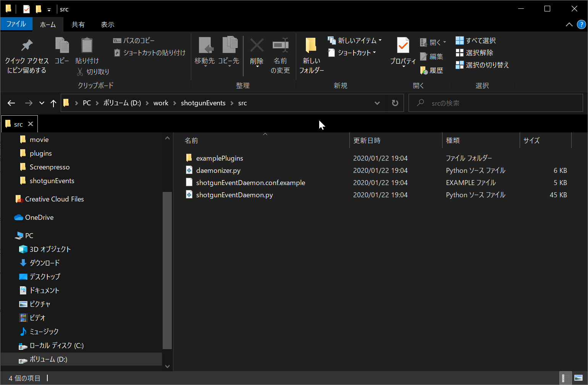Open OneDrive in navigation pane
Image resolution: width=588 pixels, height=385 pixels.
click(x=39, y=217)
